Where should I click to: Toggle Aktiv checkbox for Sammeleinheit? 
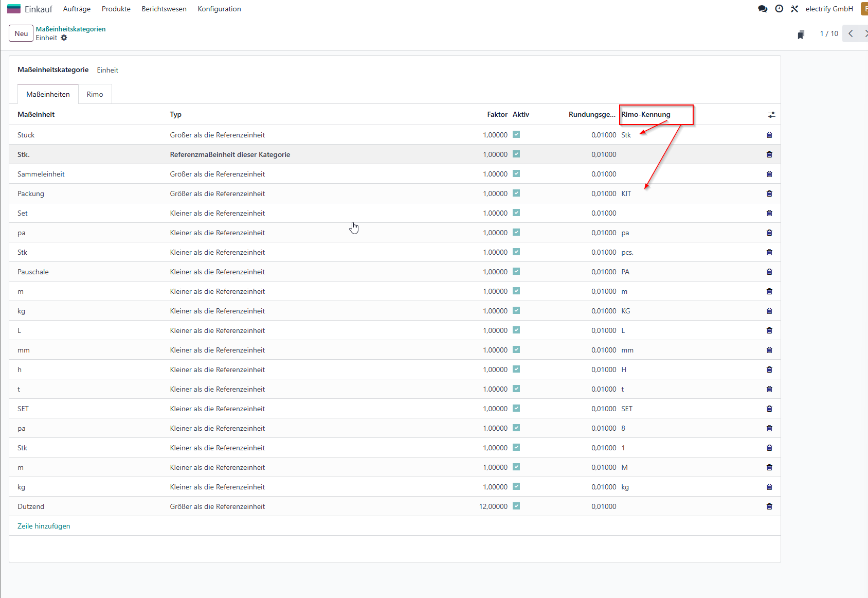point(516,173)
